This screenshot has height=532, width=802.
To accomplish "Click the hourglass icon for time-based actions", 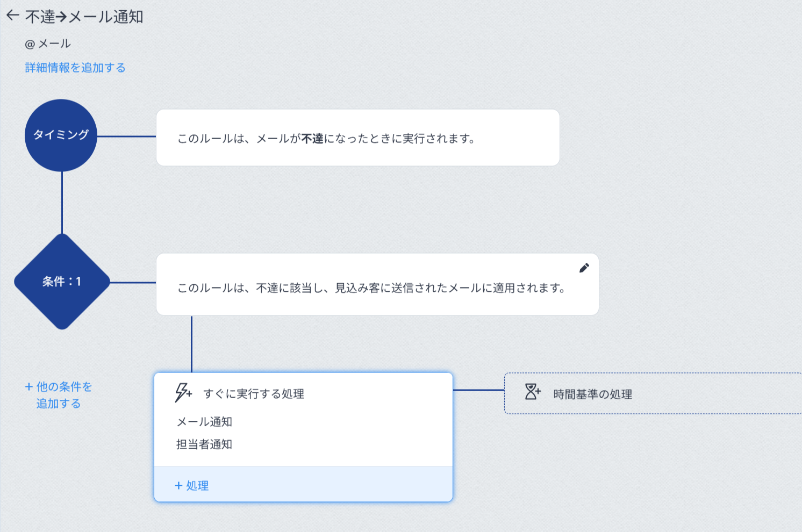I will pyautogui.click(x=532, y=392).
